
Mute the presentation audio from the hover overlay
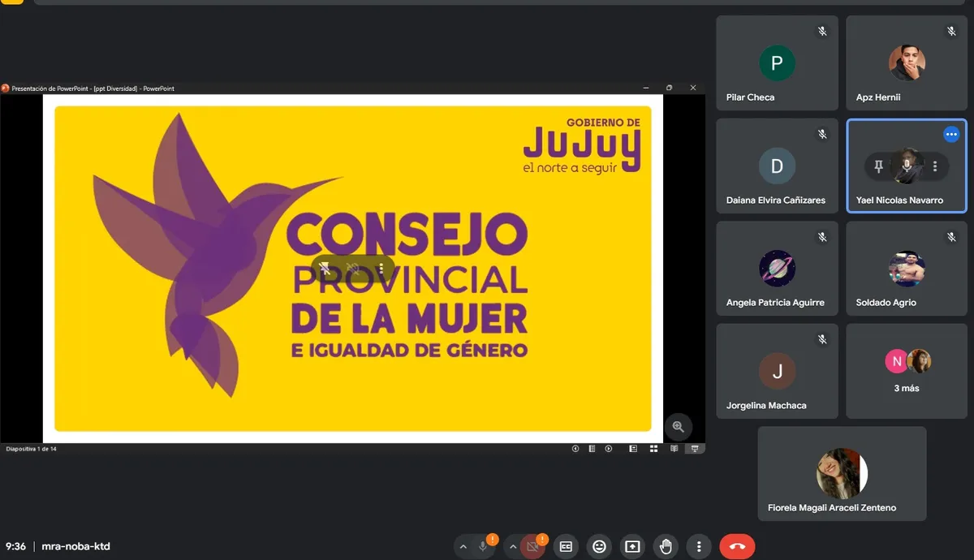point(353,268)
